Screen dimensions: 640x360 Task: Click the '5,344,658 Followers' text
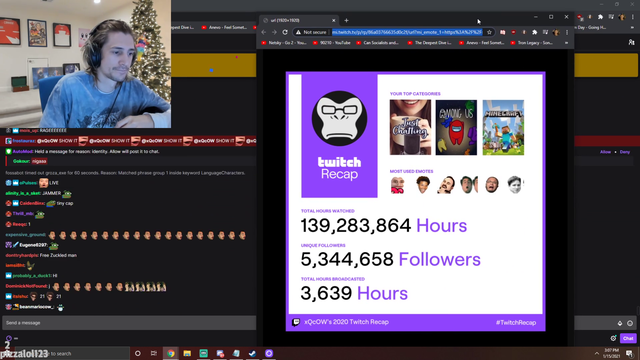pyautogui.click(x=391, y=259)
